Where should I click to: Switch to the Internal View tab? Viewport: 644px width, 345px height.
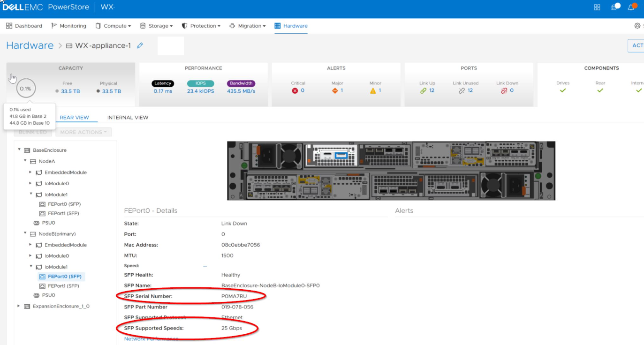click(x=127, y=117)
